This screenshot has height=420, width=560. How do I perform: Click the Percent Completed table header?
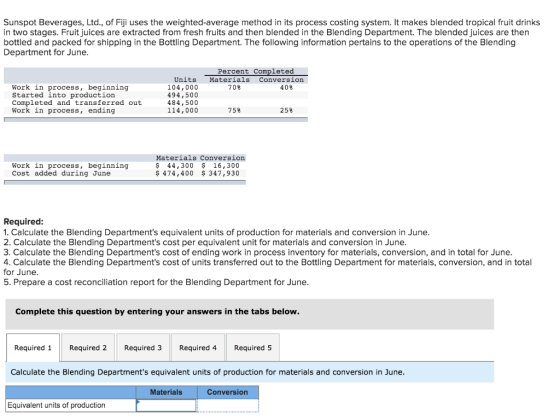point(256,71)
